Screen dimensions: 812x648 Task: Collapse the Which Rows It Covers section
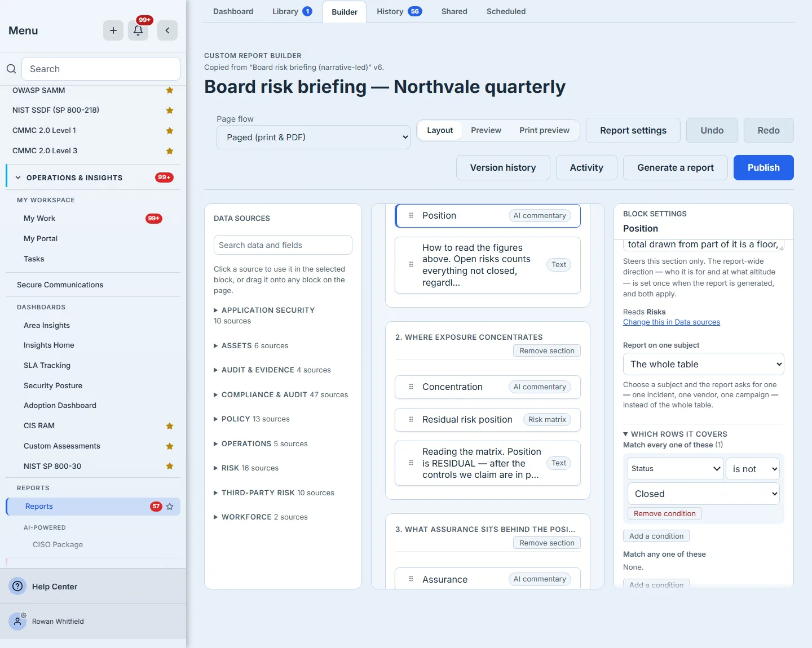point(675,434)
